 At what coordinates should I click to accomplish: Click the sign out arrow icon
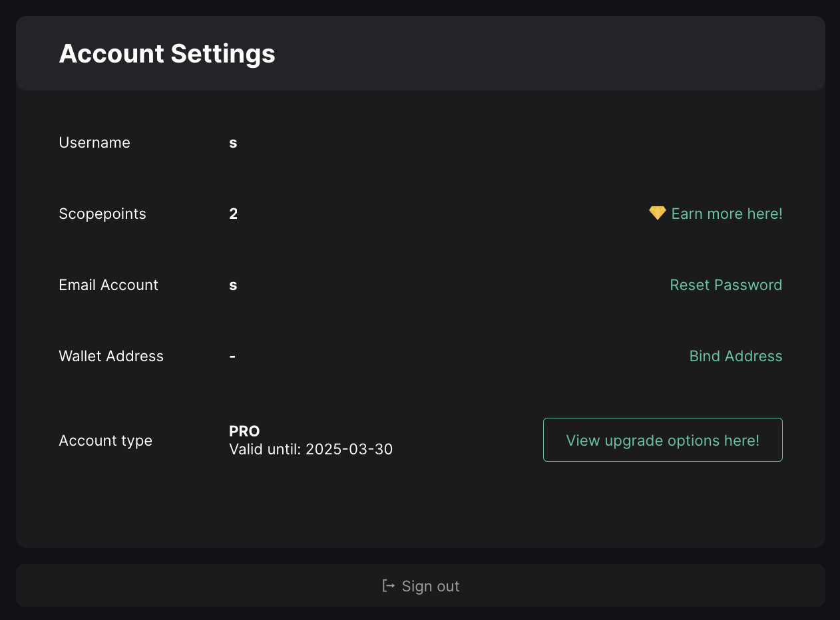389,585
